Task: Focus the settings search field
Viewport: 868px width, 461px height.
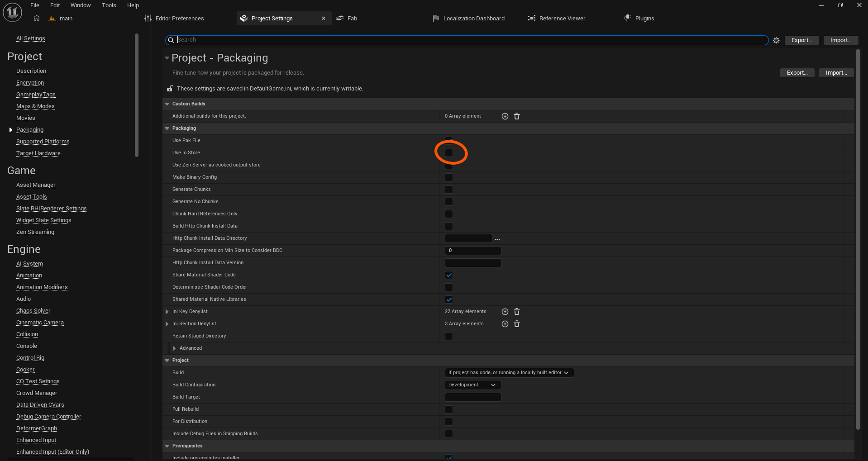Action: (467, 40)
